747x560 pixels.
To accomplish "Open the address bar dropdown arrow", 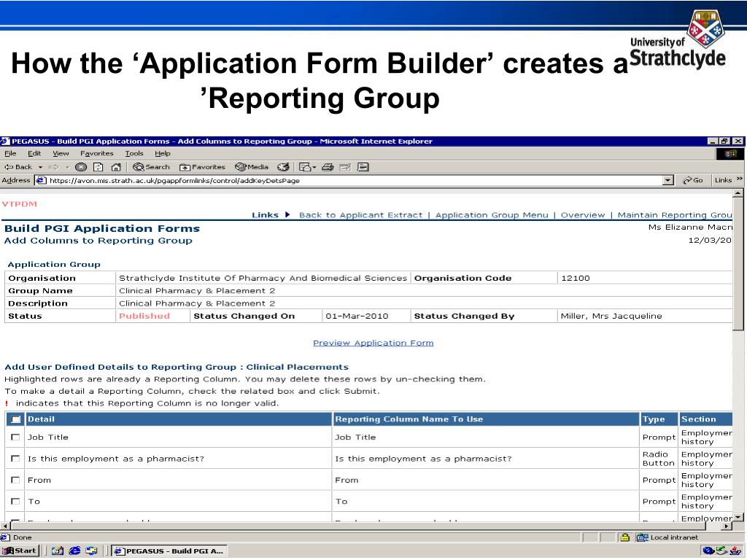I will tap(668, 181).
